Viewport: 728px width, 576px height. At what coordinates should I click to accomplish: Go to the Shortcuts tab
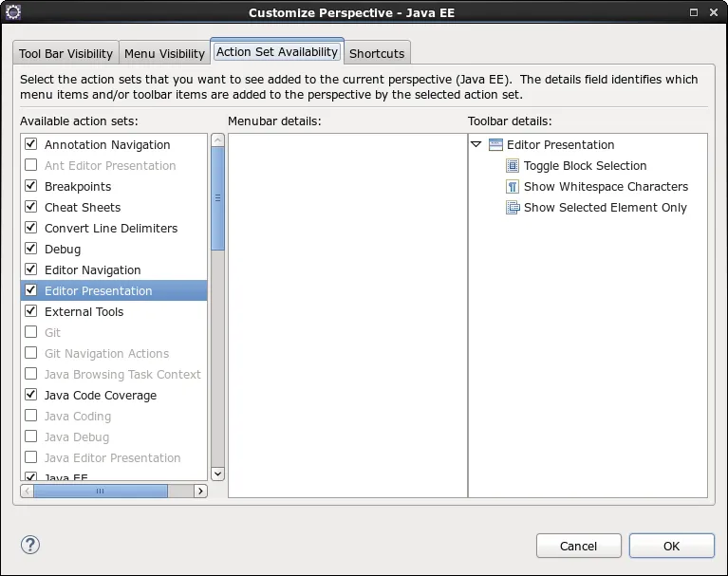click(x=377, y=53)
